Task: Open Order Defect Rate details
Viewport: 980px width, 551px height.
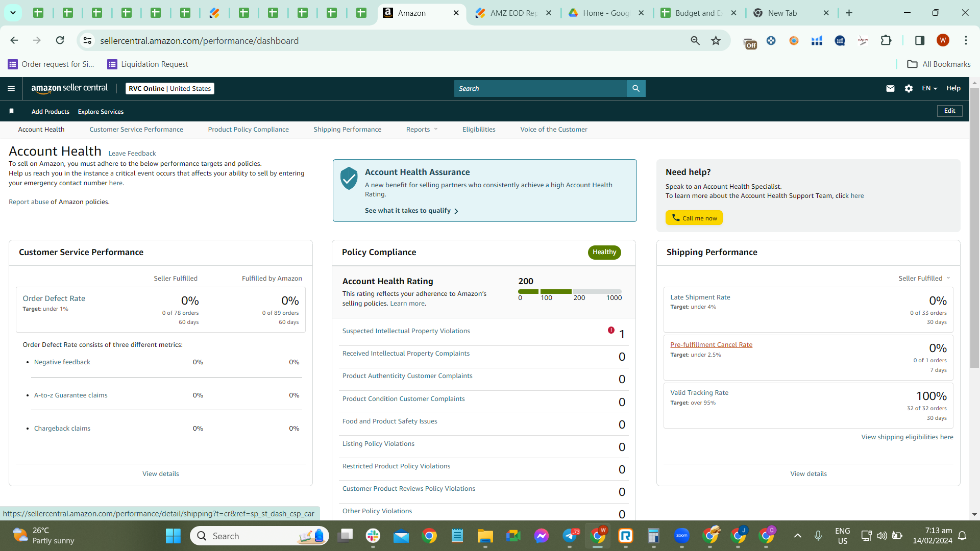Action: [54, 298]
